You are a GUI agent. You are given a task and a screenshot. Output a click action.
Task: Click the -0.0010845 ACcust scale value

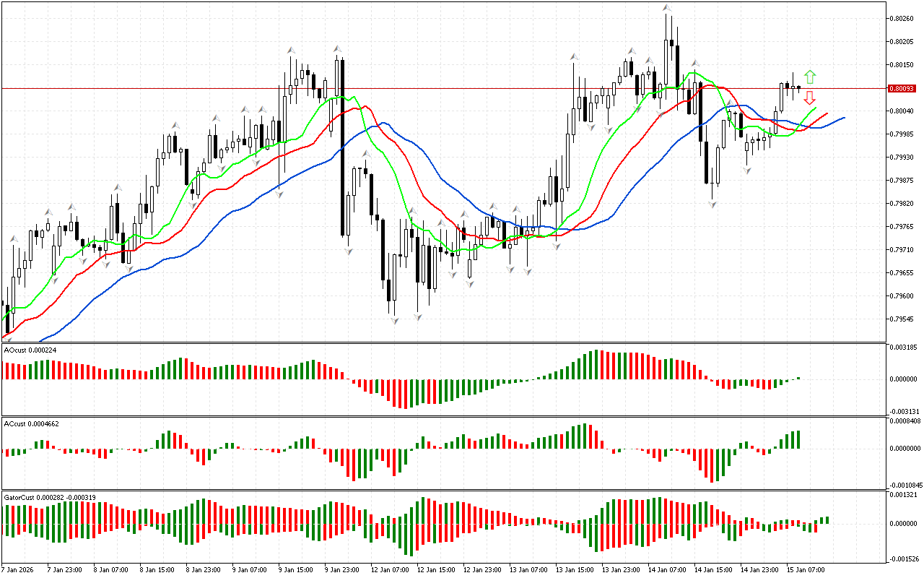pos(906,485)
